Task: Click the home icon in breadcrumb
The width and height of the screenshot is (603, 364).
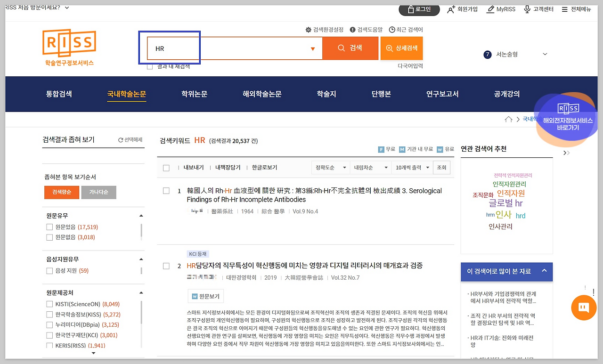Action: point(508,120)
